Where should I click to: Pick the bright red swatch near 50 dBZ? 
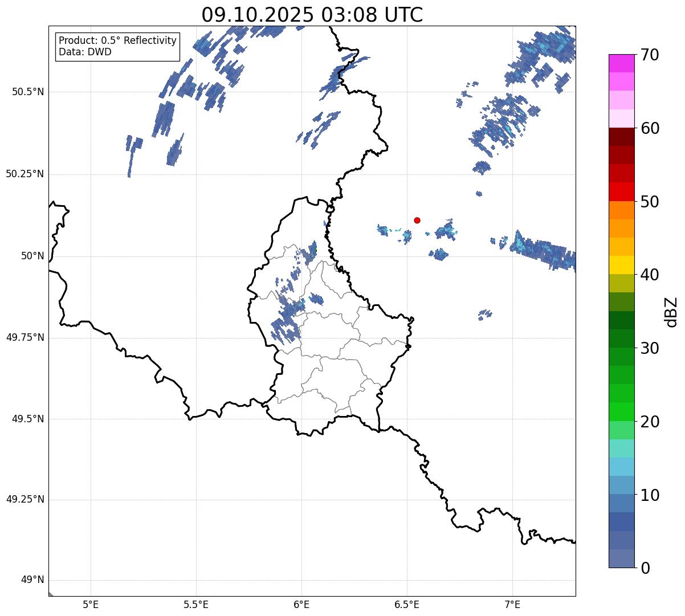(621, 191)
